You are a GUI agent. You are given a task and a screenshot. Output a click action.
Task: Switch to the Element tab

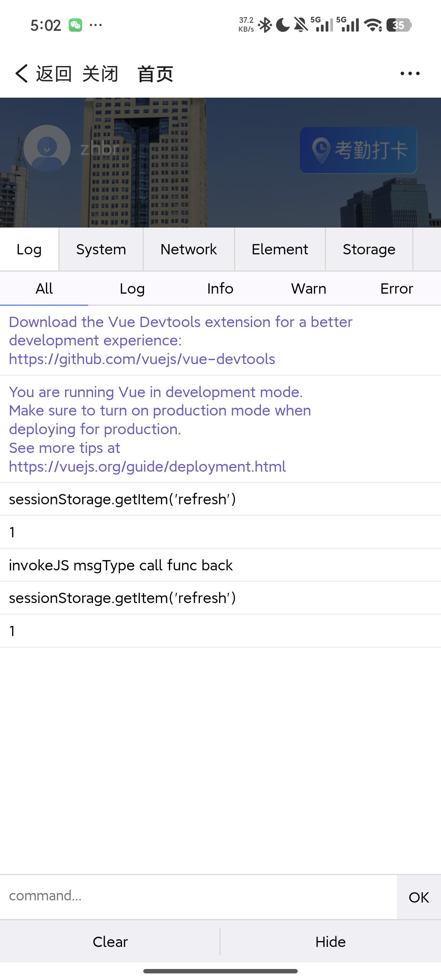(280, 250)
